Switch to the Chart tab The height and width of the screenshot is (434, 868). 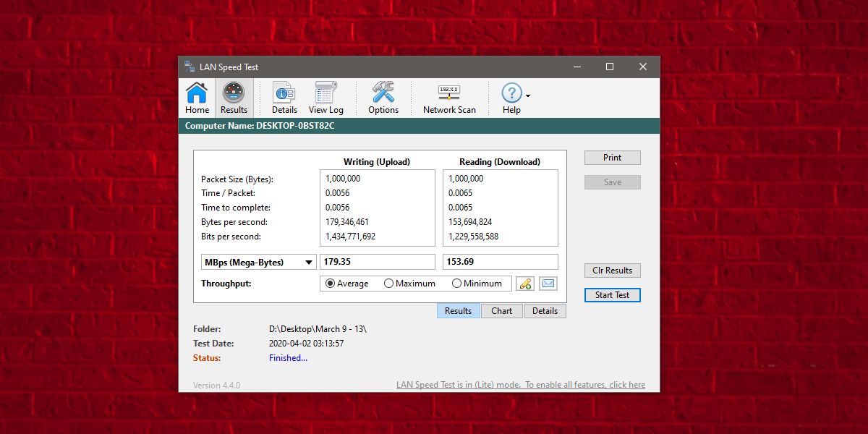501,311
